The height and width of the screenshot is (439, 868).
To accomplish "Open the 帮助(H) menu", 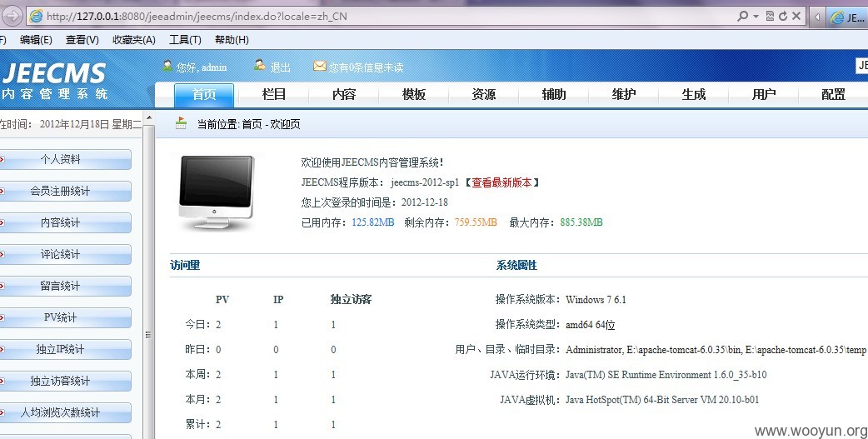I will 232,40.
